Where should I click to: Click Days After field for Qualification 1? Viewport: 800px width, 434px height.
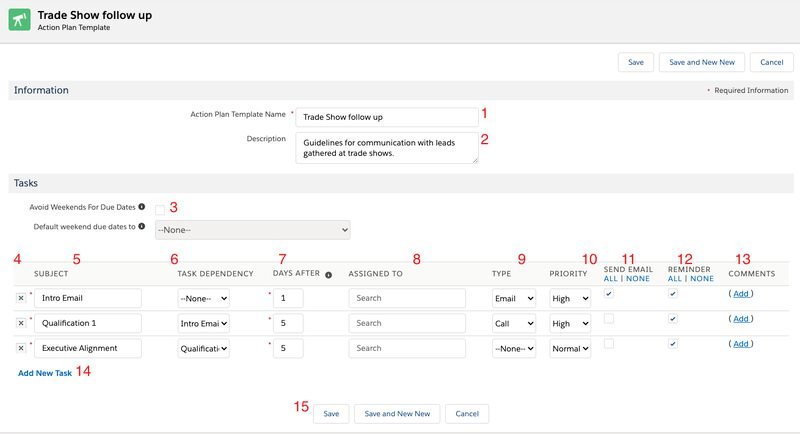(288, 323)
